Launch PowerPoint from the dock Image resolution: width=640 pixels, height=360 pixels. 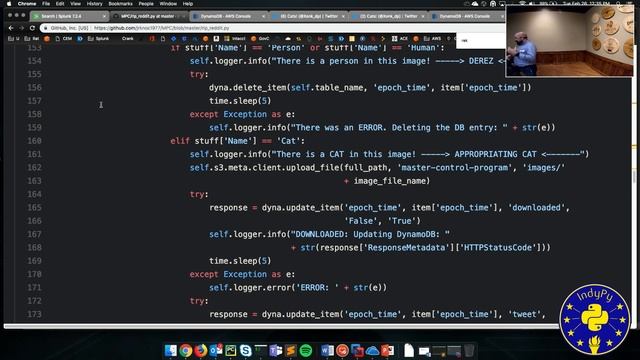(387, 350)
